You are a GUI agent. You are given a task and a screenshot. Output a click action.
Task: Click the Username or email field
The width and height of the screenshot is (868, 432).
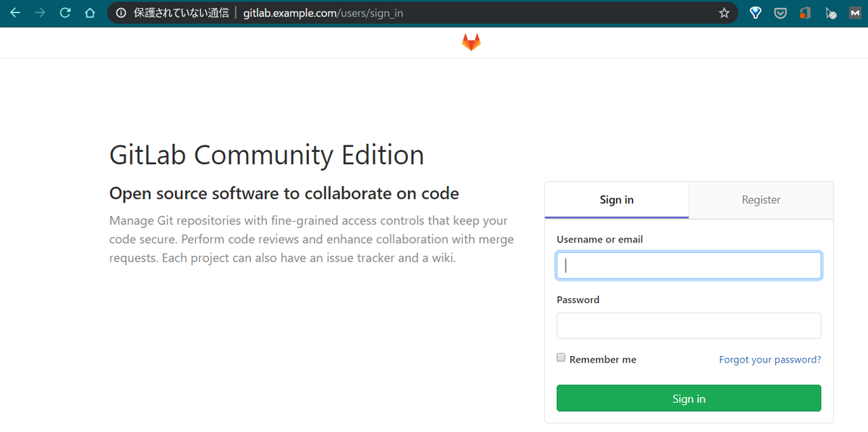click(x=688, y=265)
